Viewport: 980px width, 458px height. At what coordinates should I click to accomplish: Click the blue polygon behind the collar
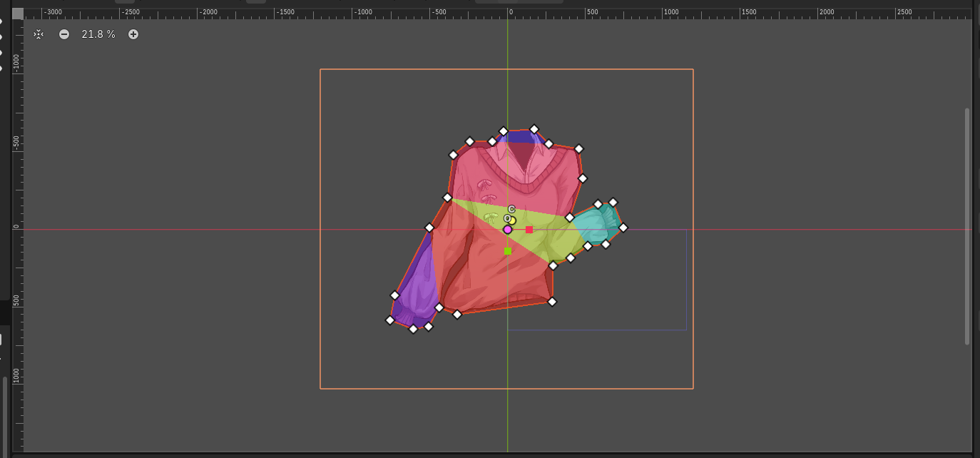(519, 136)
